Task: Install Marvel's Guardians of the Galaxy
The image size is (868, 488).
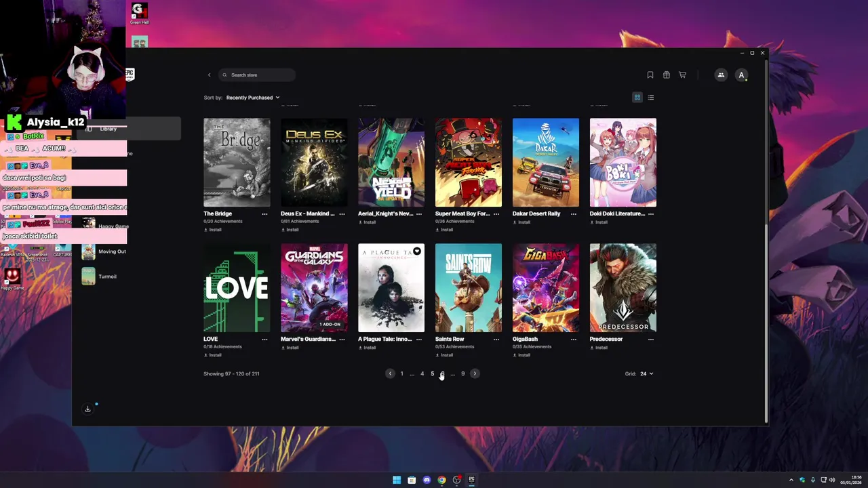Action: (x=290, y=348)
